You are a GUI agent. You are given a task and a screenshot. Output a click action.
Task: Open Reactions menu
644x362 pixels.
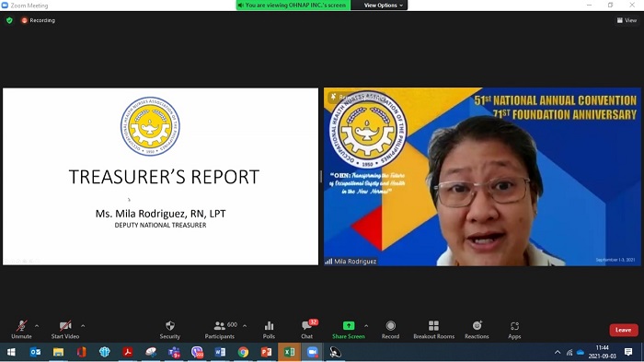click(x=477, y=330)
